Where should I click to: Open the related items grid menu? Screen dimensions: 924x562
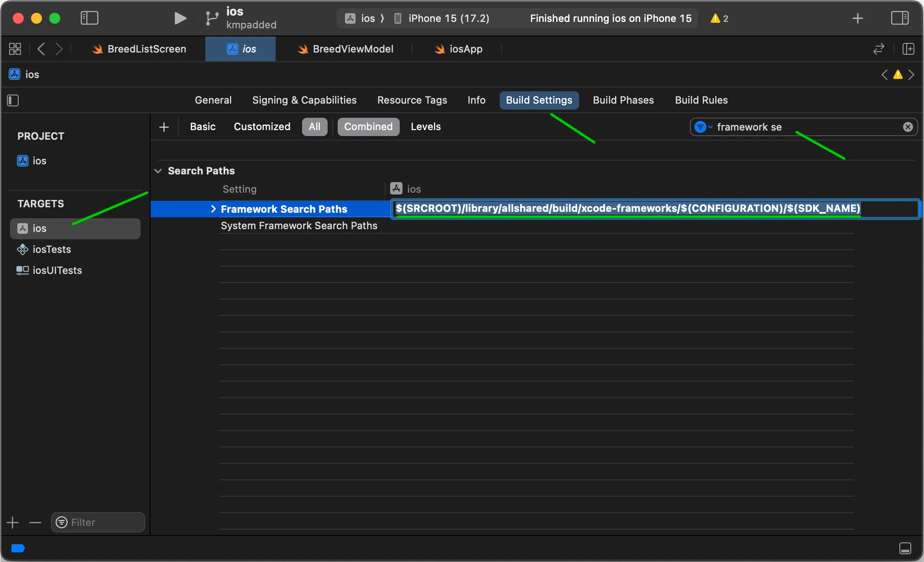pos(15,49)
